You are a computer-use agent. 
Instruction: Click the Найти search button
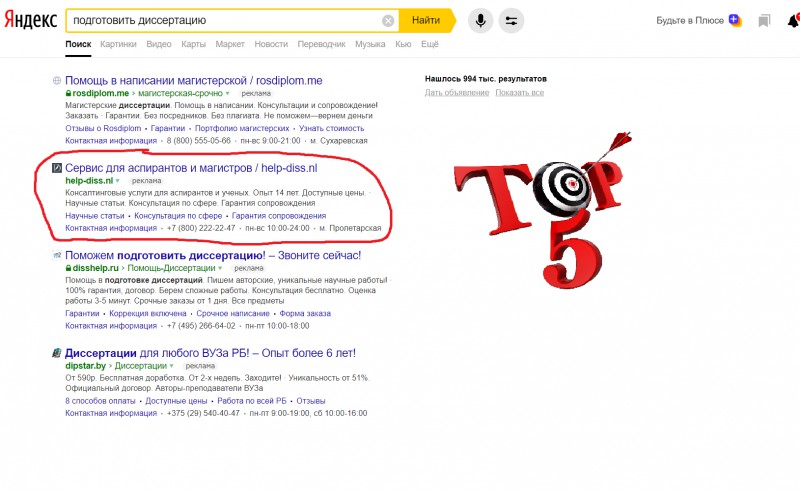[427, 20]
